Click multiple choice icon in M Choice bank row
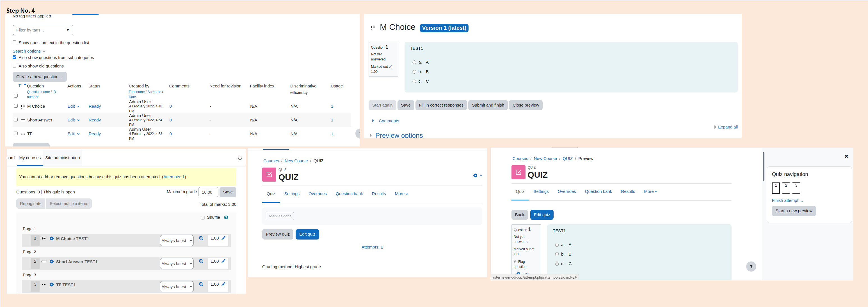The height and width of the screenshot is (307, 868). click(x=23, y=106)
